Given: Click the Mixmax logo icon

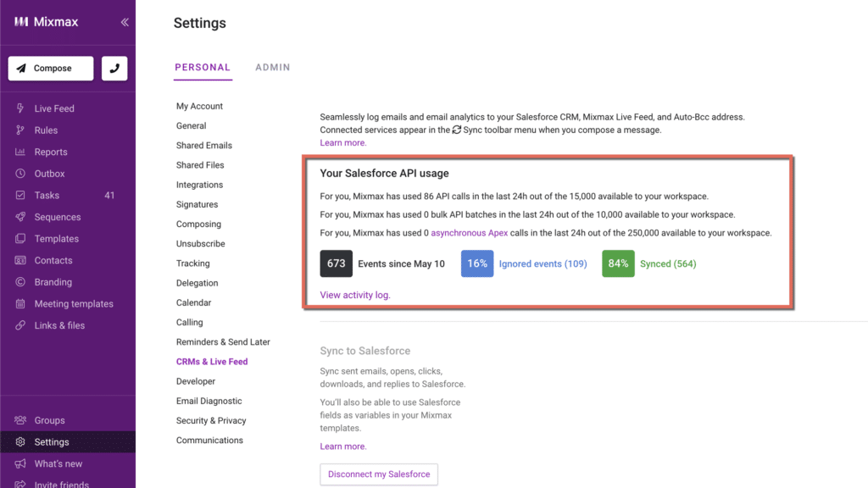Looking at the screenshot, I should click(21, 22).
